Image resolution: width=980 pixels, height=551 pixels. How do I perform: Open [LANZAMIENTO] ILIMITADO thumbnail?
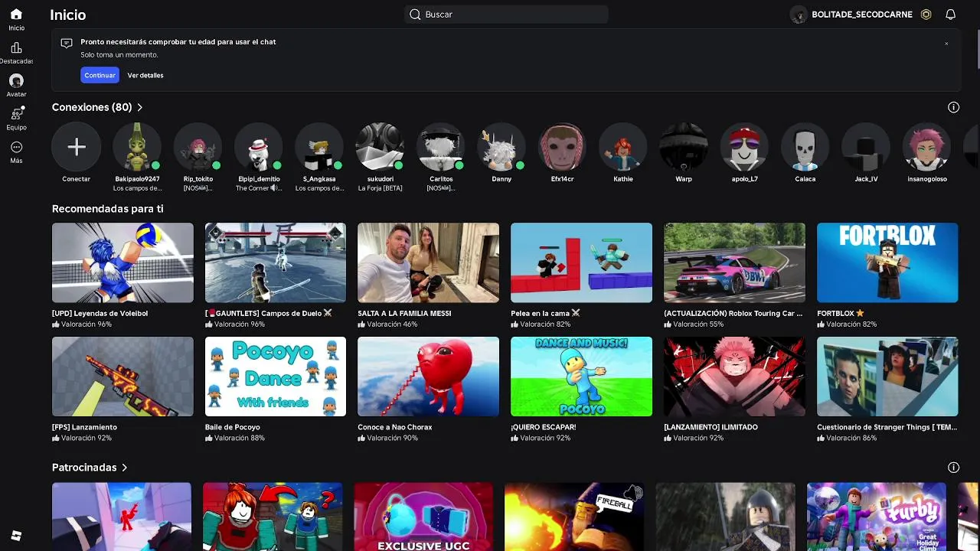coord(734,377)
